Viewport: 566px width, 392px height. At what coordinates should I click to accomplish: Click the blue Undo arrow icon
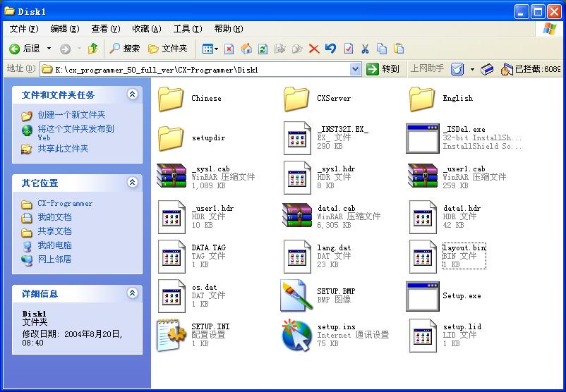(x=331, y=49)
